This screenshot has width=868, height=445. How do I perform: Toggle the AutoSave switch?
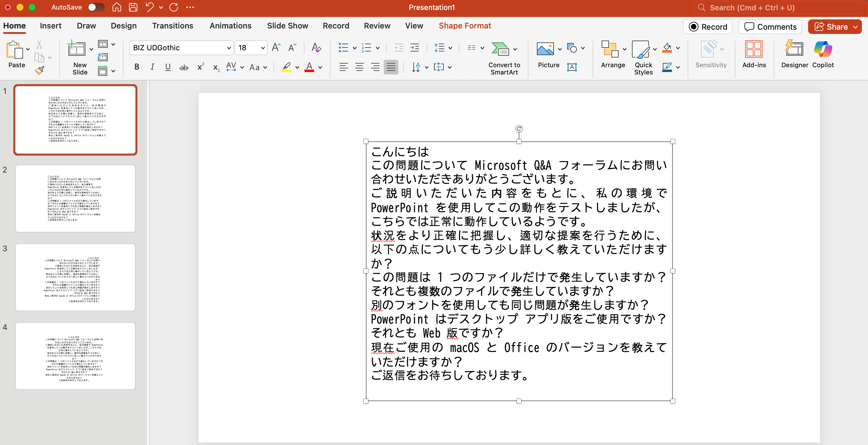(96, 7)
